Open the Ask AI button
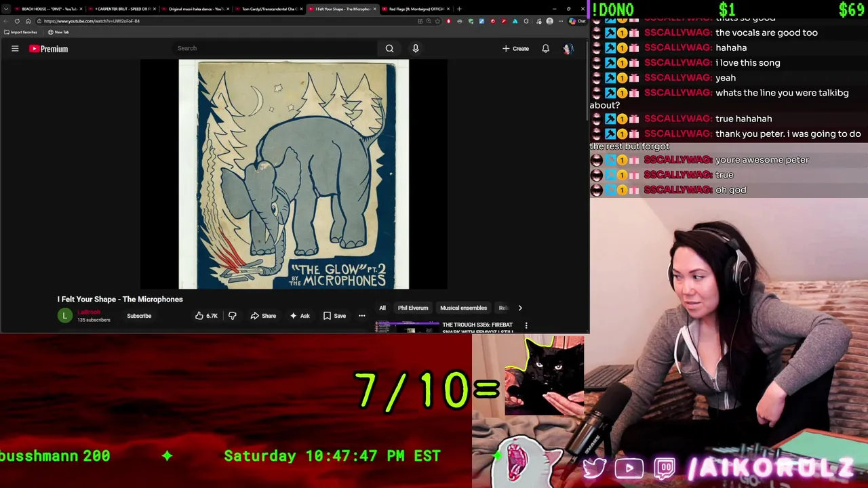868x488 pixels. (x=300, y=316)
